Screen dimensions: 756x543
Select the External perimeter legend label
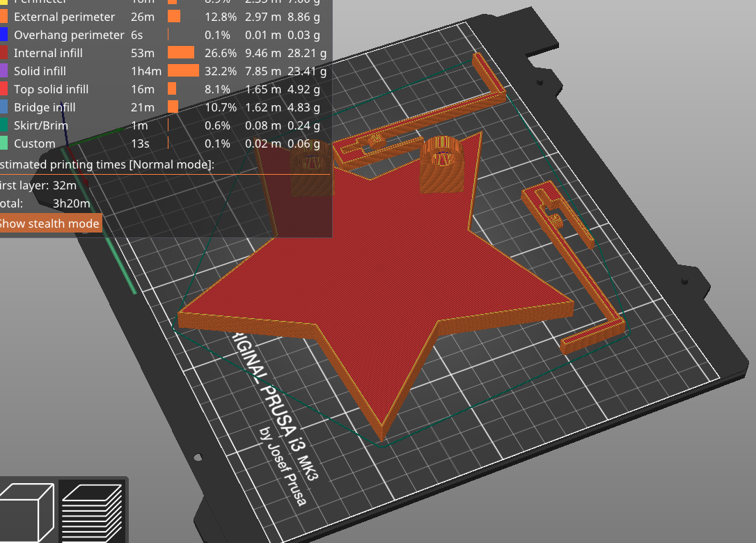64,17
